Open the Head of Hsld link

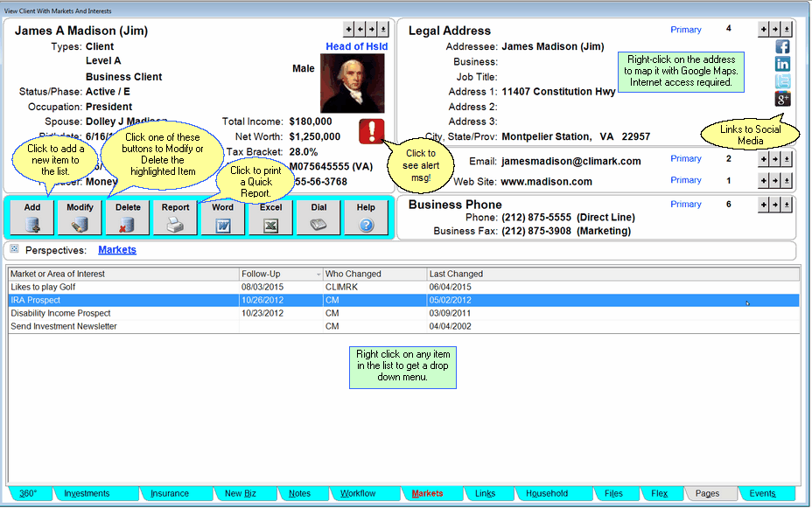point(355,45)
